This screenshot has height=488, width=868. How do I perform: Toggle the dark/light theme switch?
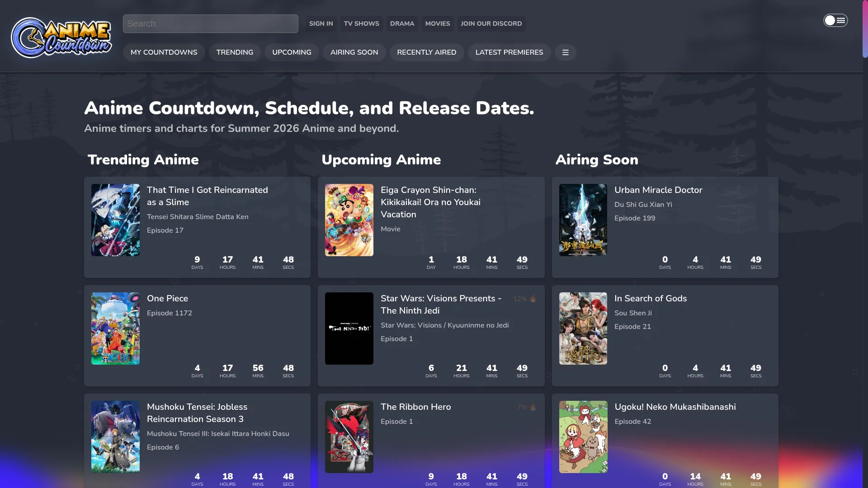pyautogui.click(x=835, y=20)
